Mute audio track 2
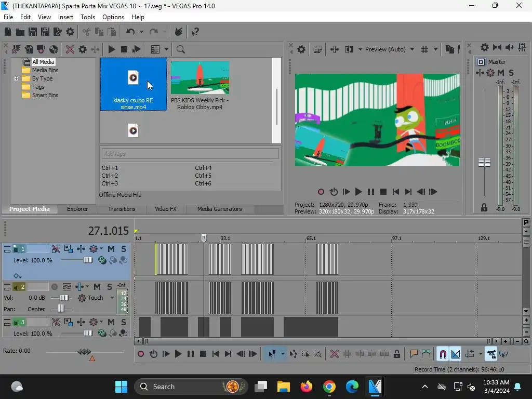The width and height of the screenshot is (532, 399). coord(97,287)
